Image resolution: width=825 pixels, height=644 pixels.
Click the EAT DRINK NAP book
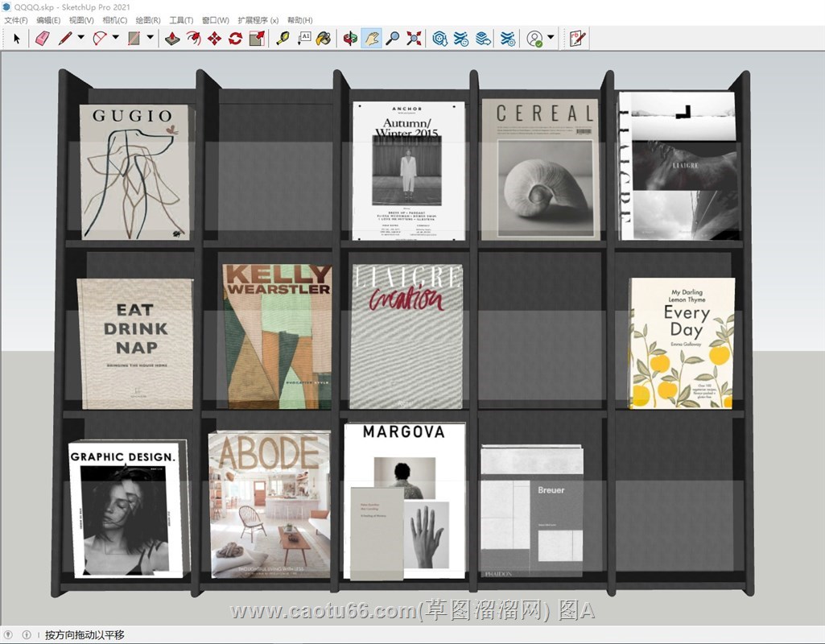tap(135, 344)
